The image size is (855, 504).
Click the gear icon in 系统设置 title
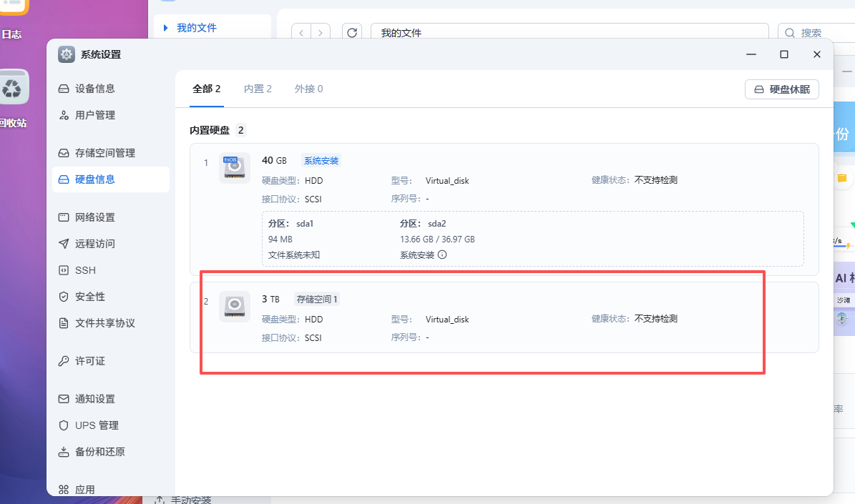(x=67, y=54)
